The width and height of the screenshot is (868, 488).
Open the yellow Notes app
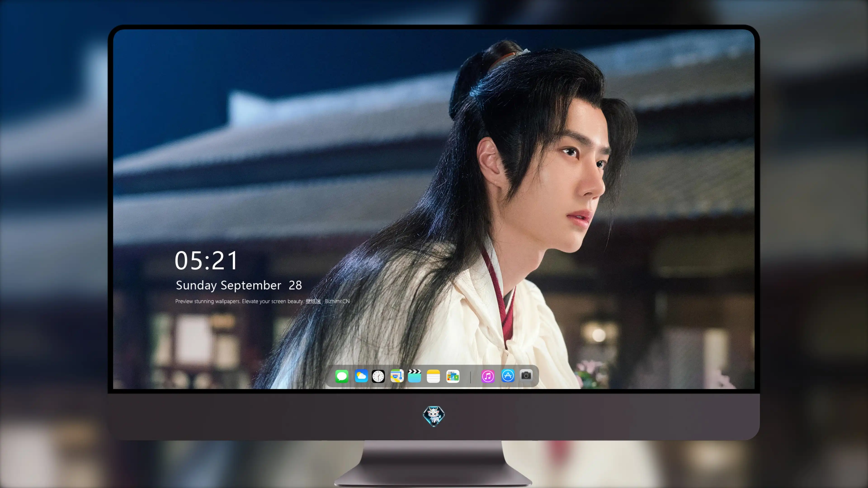433,376
